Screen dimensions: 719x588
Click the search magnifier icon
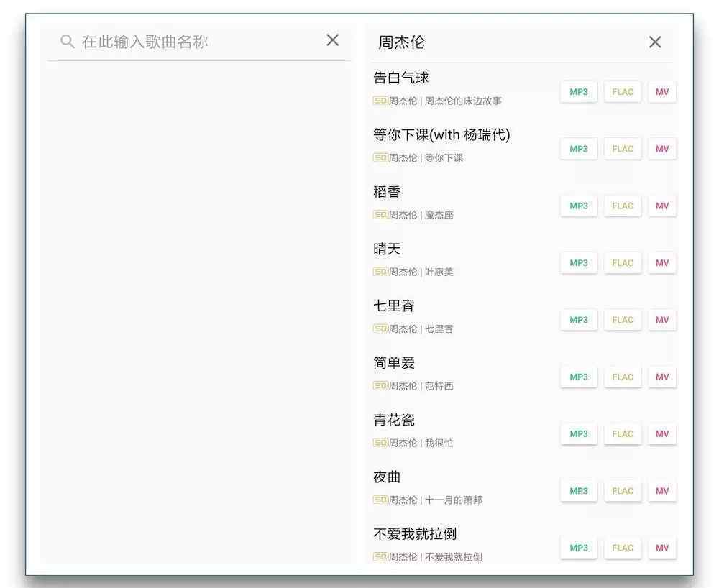68,42
